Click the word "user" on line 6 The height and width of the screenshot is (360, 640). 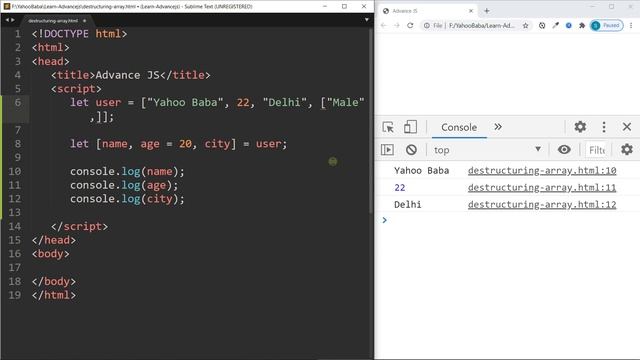(108, 102)
